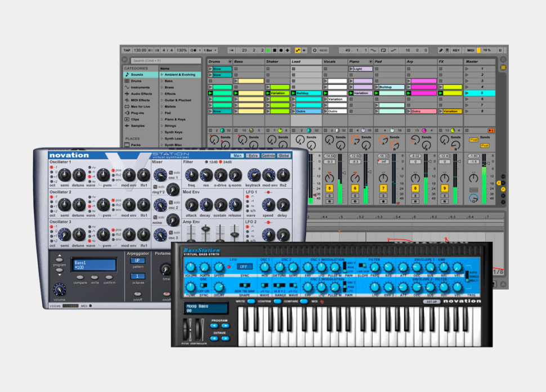Click the TAP tempo button in Ableton
546x392 pixels.
point(127,50)
